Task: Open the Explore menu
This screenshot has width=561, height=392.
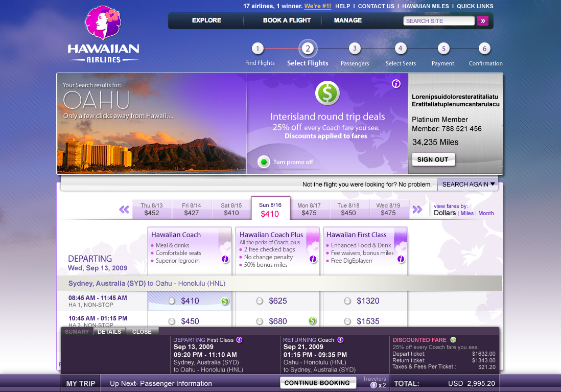Action: (x=206, y=20)
